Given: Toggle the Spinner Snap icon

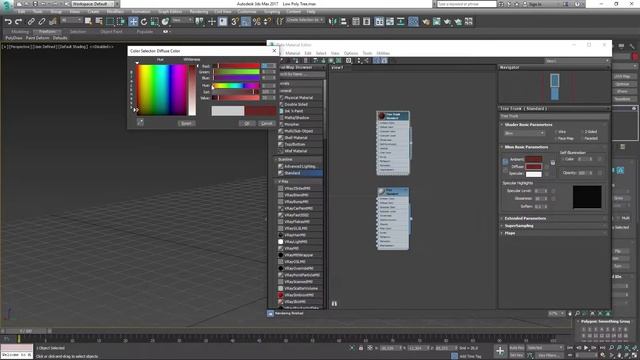Looking at the screenshot, I should click(267, 22).
